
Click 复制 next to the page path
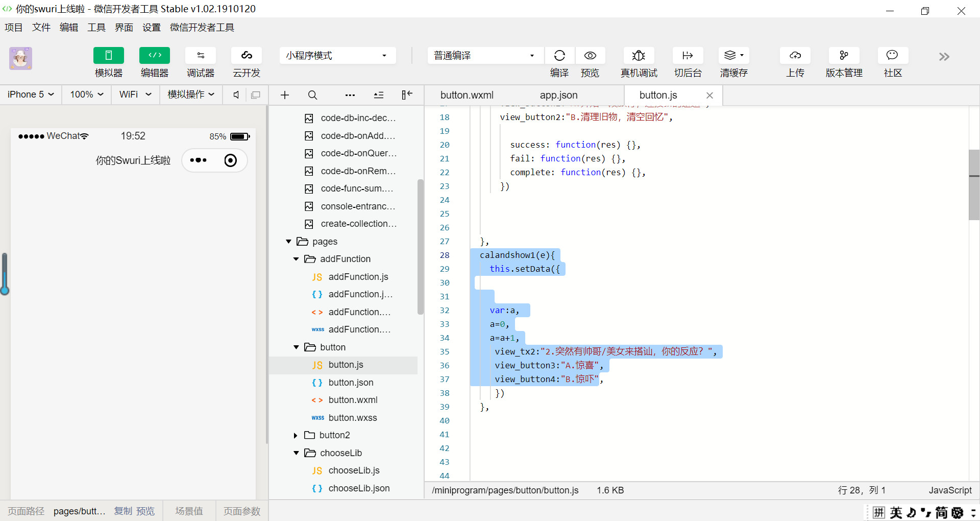point(122,511)
